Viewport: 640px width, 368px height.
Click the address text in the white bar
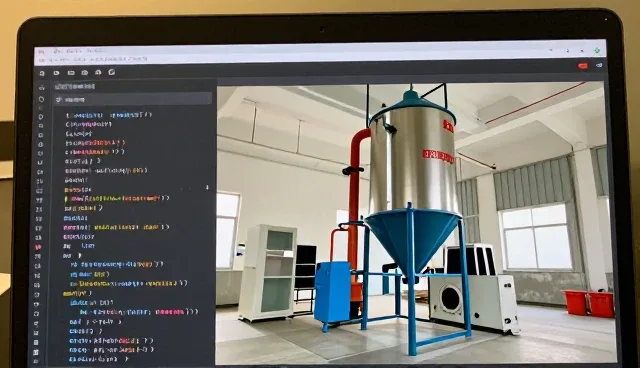tap(98, 59)
